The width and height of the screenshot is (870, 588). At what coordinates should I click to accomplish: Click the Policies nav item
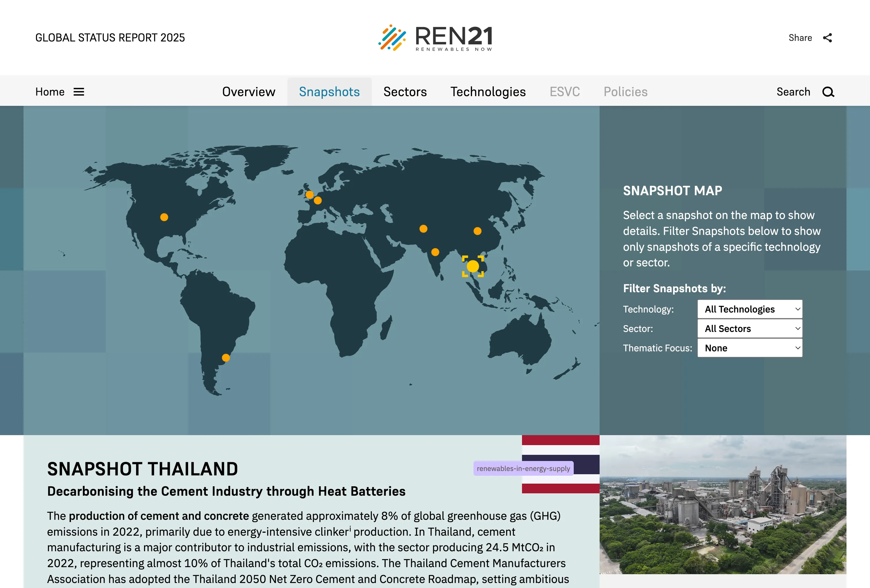(x=625, y=92)
